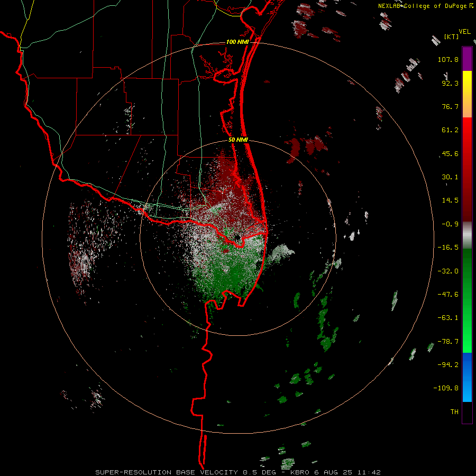476x476 pixels.
Task: Click the 61.2 velocity scale value
Action: [450, 130]
